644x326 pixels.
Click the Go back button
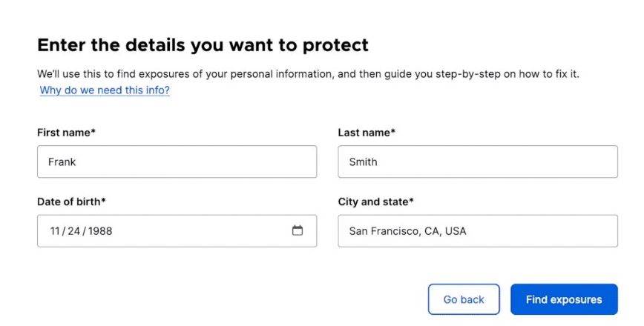[464, 299]
